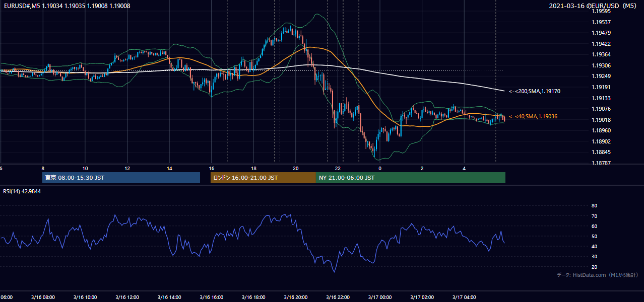Image resolution: width=644 pixels, height=302 pixels.
Task: Click the 3/17 04:00 bottom axis label
Action: pyautogui.click(x=464, y=297)
